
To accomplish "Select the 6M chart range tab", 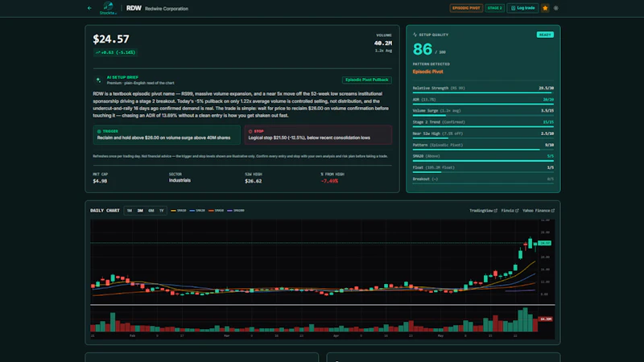I will click(151, 211).
